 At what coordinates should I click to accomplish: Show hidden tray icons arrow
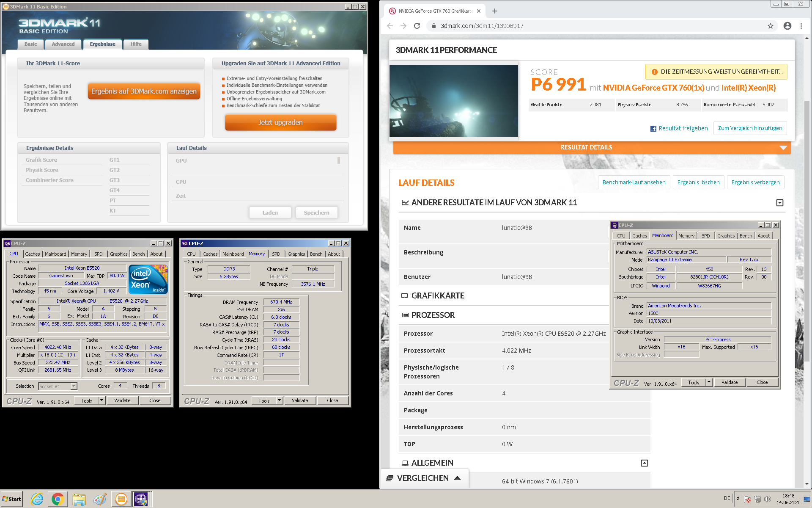[738, 498]
